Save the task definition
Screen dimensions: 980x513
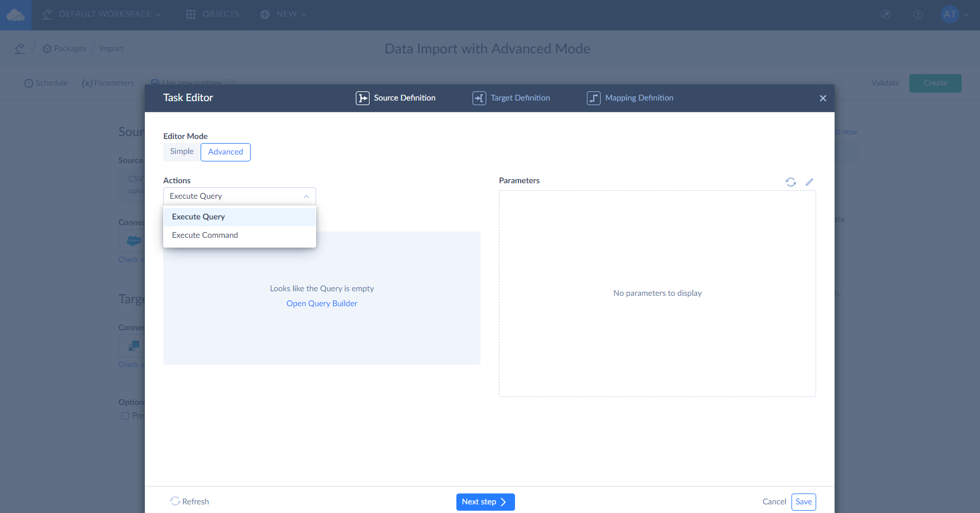[x=804, y=502]
